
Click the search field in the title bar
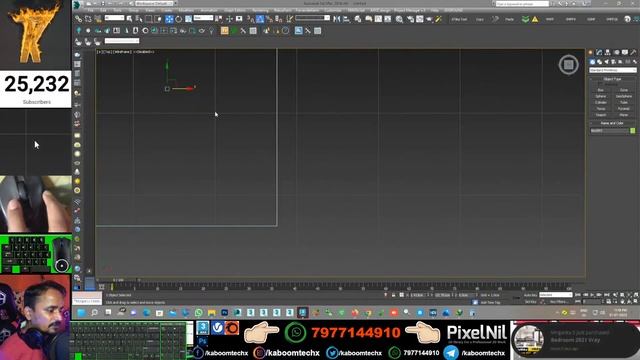click(x=522, y=4)
